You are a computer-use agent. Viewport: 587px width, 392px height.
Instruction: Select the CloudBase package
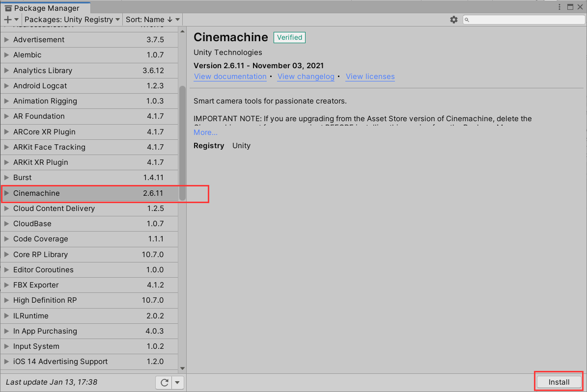tap(89, 224)
